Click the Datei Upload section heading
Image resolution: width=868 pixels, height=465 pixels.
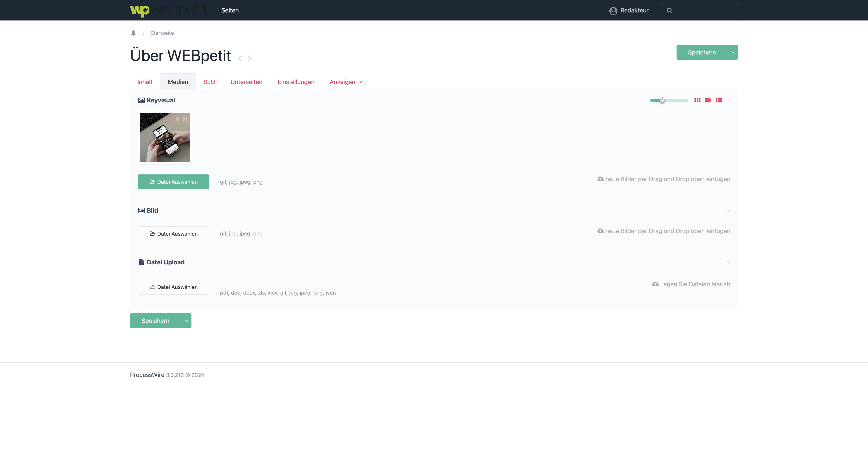point(165,262)
